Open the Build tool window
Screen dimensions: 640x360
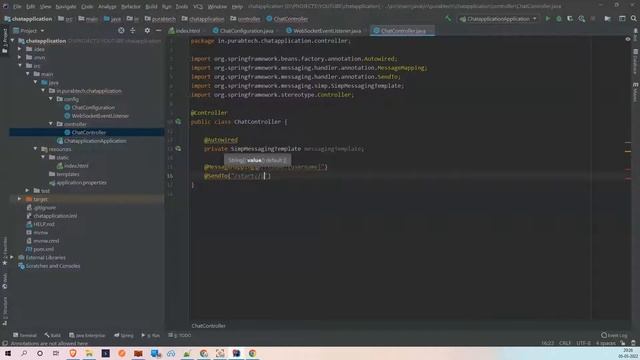53,335
